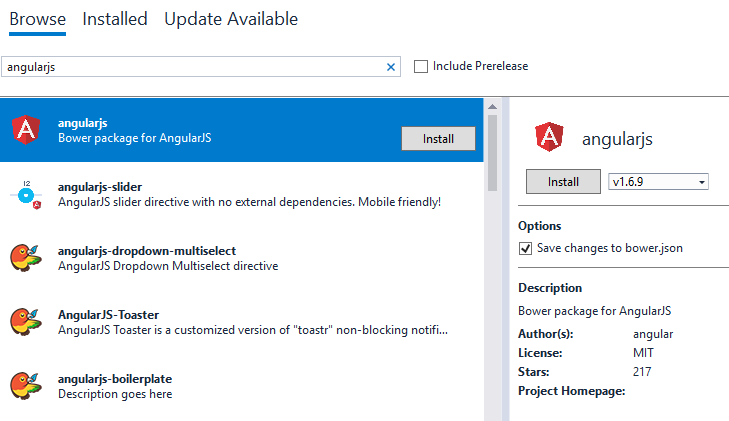The image size is (729, 421).
Task: Select the angularjs-boilerplate package entry
Action: (x=250, y=385)
